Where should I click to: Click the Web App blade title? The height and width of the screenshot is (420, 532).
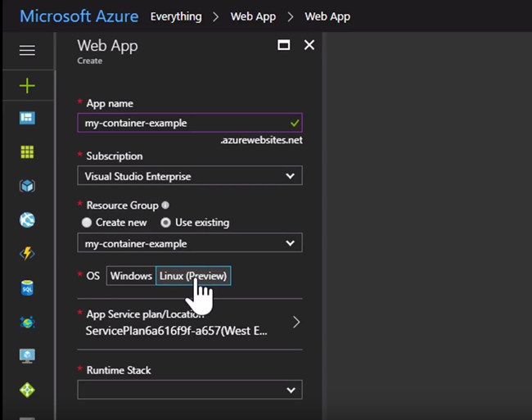click(x=107, y=46)
